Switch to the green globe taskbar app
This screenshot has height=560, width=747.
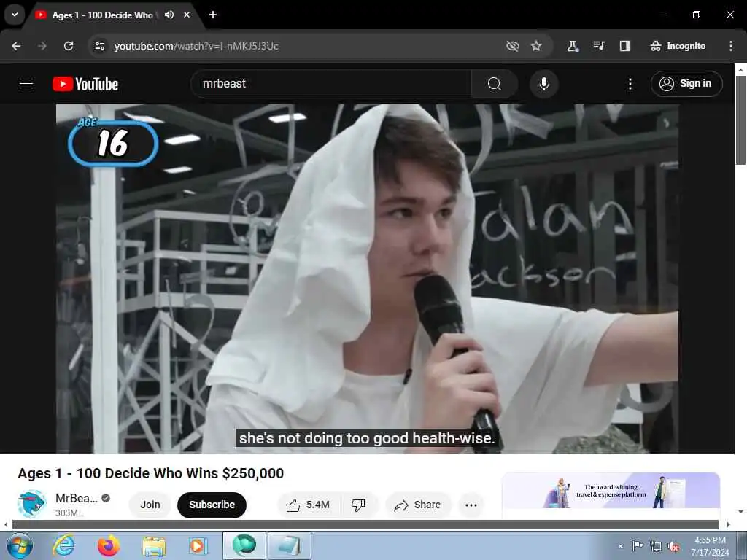244,545
